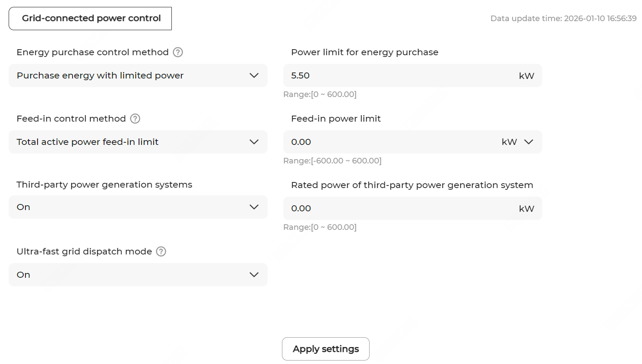Screen dimensions: 642x364
Task: Click help icon beside Energy purchase control method
Action: (178, 52)
